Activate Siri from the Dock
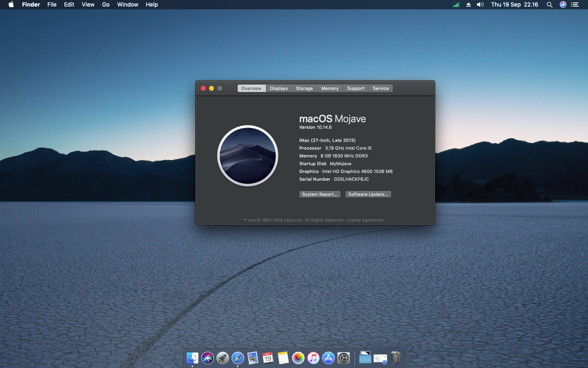 (x=207, y=358)
